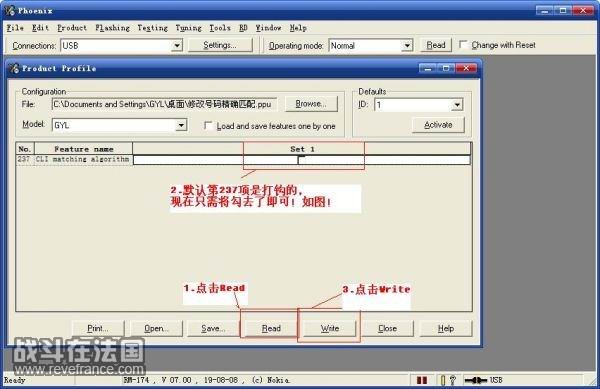Open the Tuning menu
The height and width of the screenshot is (389, 600).
tap(188, 28)
